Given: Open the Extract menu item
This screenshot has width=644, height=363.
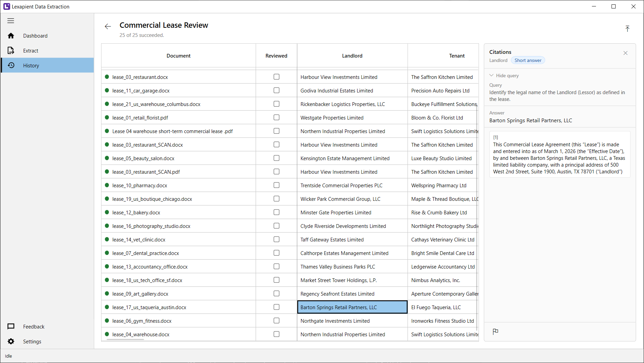Looking at the screenshot, I should (x=47, y=50).
